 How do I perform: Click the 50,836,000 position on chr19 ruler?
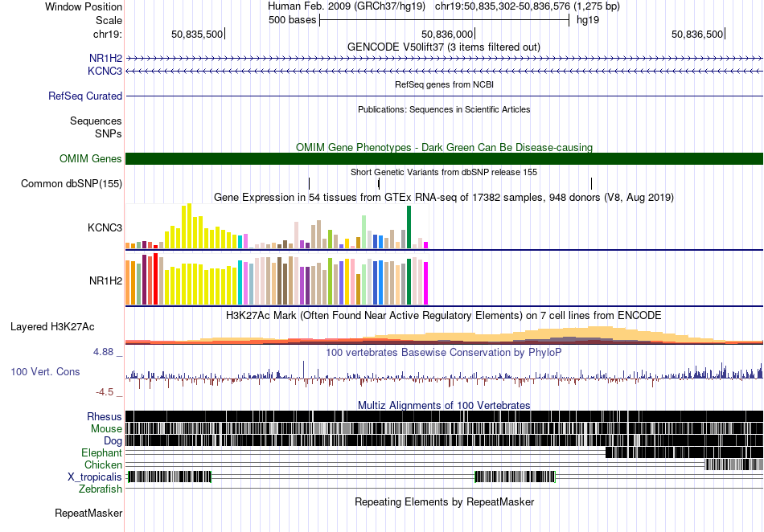click(447, 34)
